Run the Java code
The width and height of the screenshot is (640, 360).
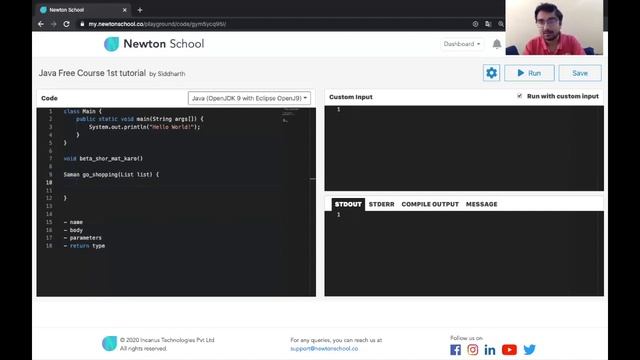[x=529, y=73]
